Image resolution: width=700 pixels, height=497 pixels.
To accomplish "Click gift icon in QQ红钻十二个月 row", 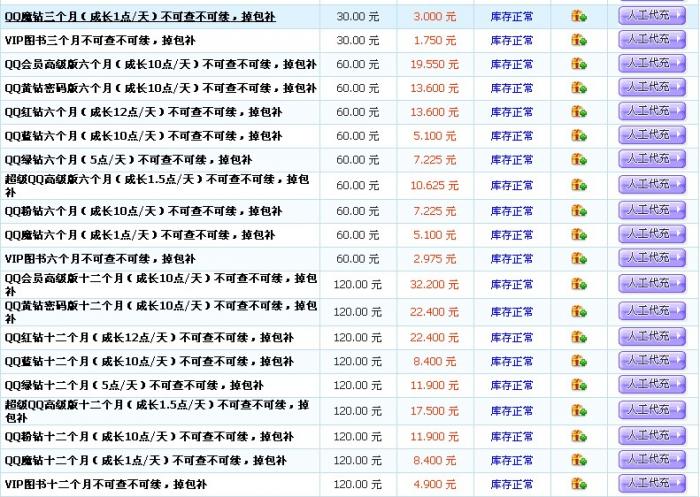I will tap(579, 337).
